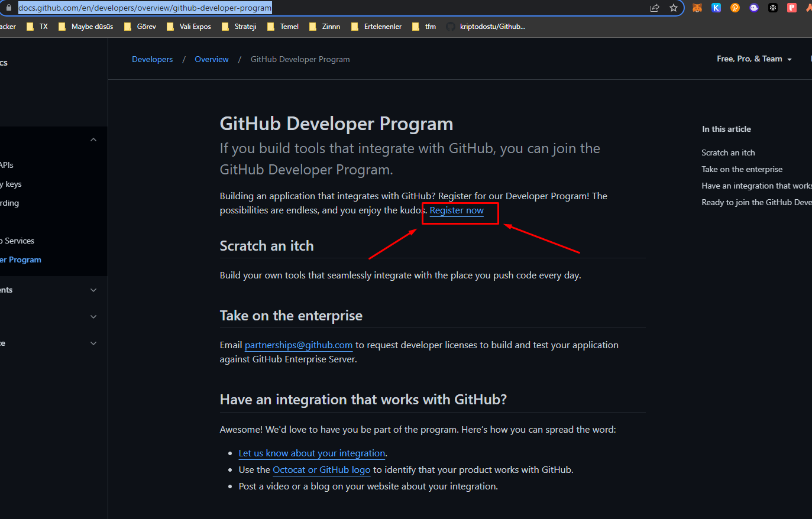The height and width of the screenshot is (519, 812).
Task: Open the Free, Pro, & Team version dropdown
Action: tap(754, 59)
